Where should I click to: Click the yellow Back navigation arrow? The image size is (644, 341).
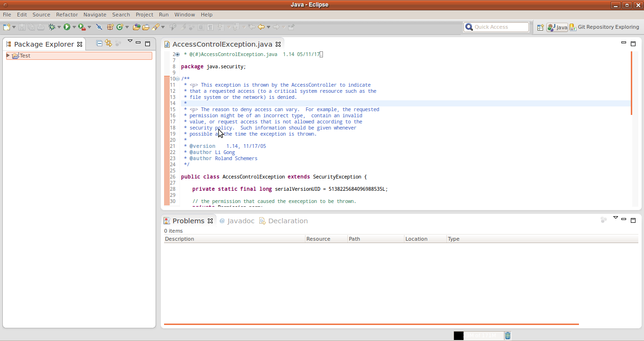261,27
